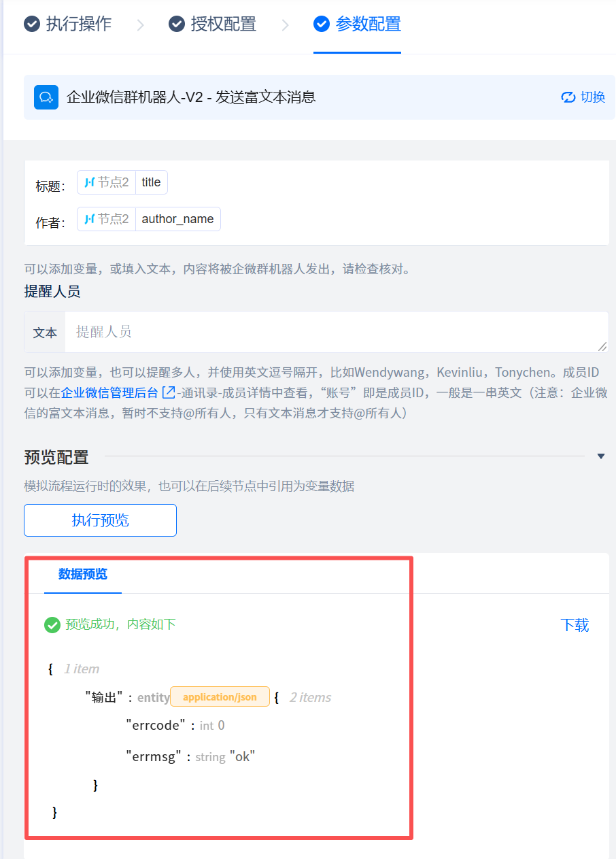The width and height of the screenshot is (616, 859).
Task: Click the errcode key in JSON
Action: coord(156,725)
